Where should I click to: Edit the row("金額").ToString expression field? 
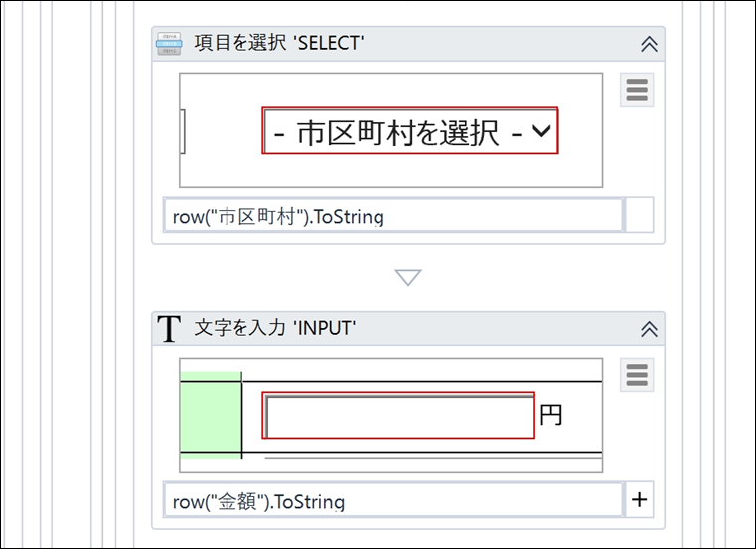pyautogui.click(x=393, y=499)
